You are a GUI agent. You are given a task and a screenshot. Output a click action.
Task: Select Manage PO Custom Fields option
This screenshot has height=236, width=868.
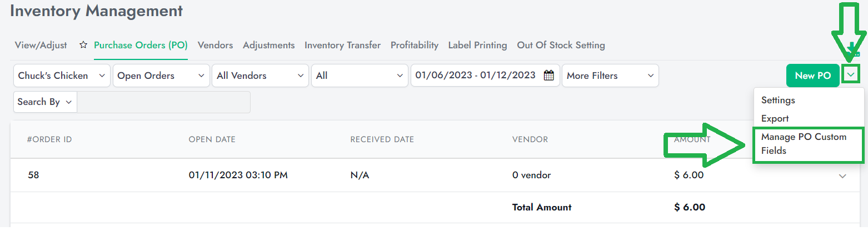click(804, 144)
